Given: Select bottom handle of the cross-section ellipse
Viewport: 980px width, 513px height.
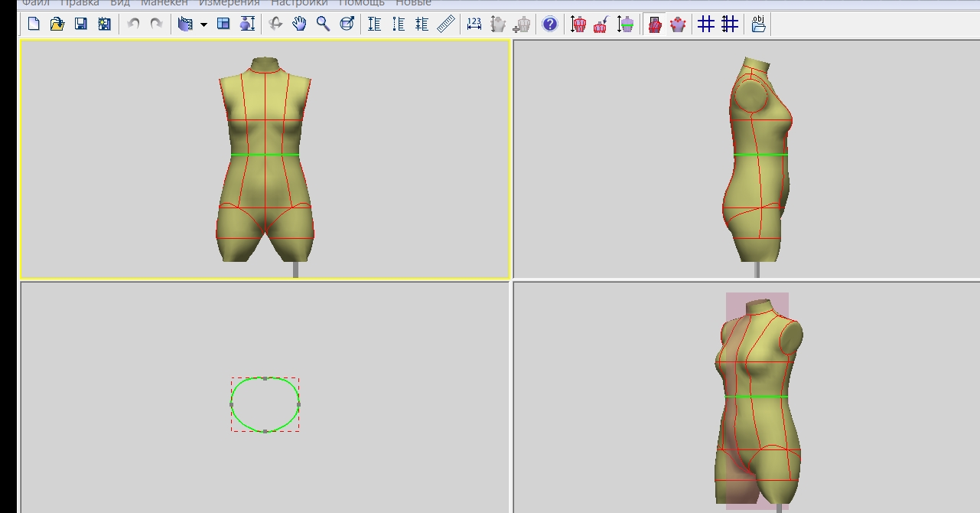Looking at the screenshot, I should coord(265,431).
